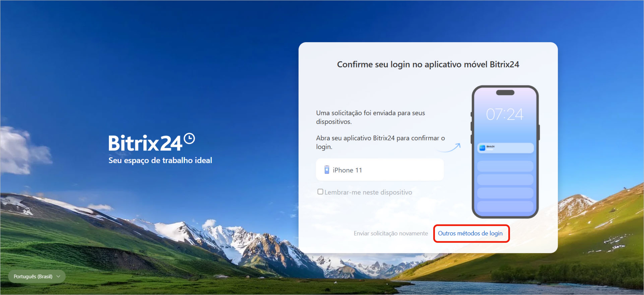Click Outros métodos de login link
The image size is (644, 295).
tap(470, 233)
